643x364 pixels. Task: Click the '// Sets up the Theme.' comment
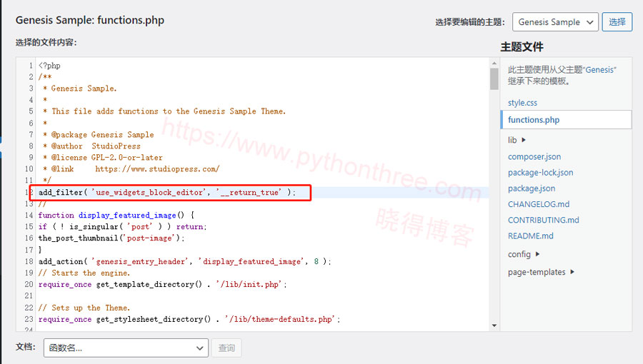pyautogui.click(x=84, y=308)
